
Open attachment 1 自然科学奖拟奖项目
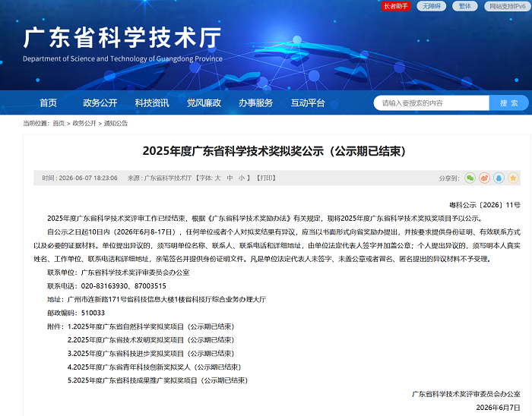coord(151,326)
